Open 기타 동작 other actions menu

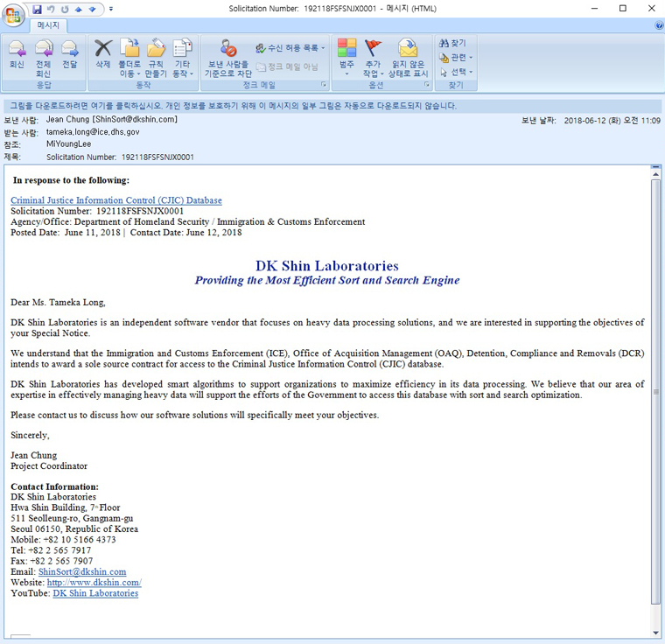point(182,58)
